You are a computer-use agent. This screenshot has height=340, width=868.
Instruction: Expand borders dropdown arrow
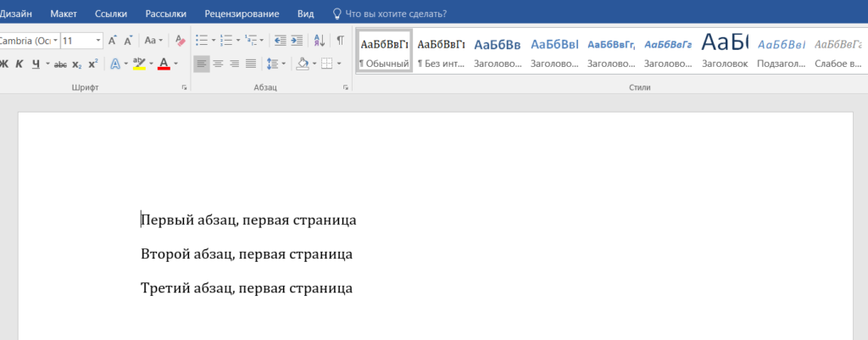click(x=339, y=64)
